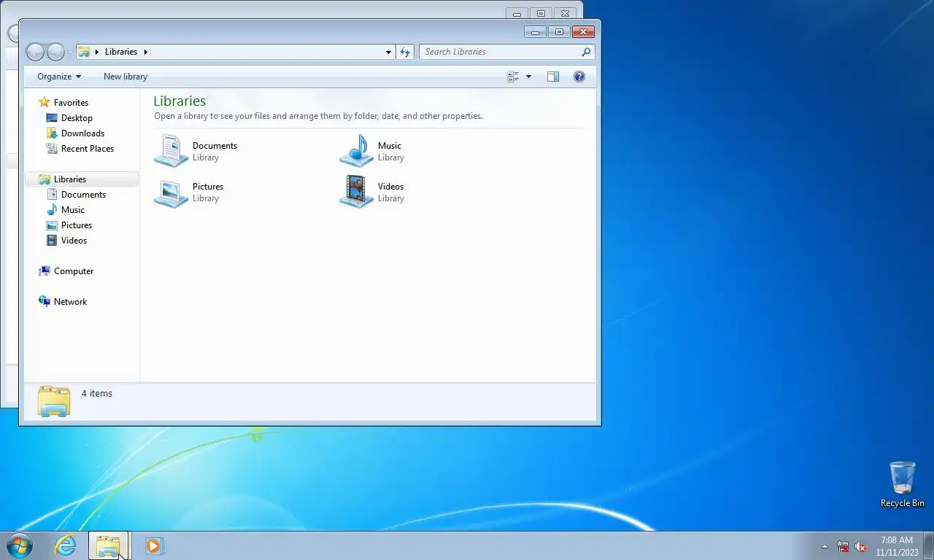Click the Change your view icon
Viewport: 934px width, 560px height.
[513, 77]
